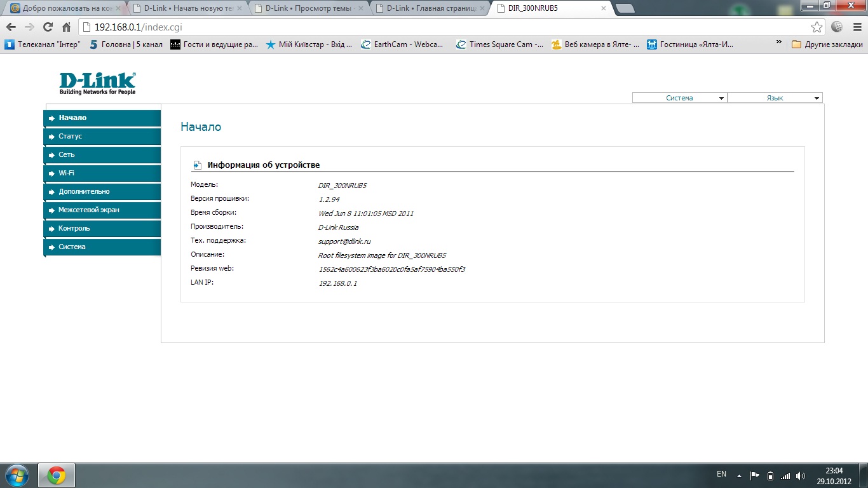Open the 'Мій Київстар' bookmark

click(x=309, y=44)
